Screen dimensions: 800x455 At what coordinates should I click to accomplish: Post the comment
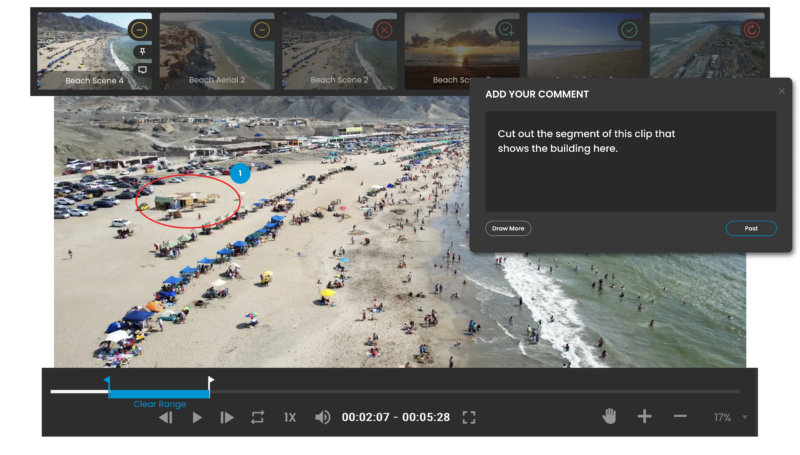pos(751,229)
